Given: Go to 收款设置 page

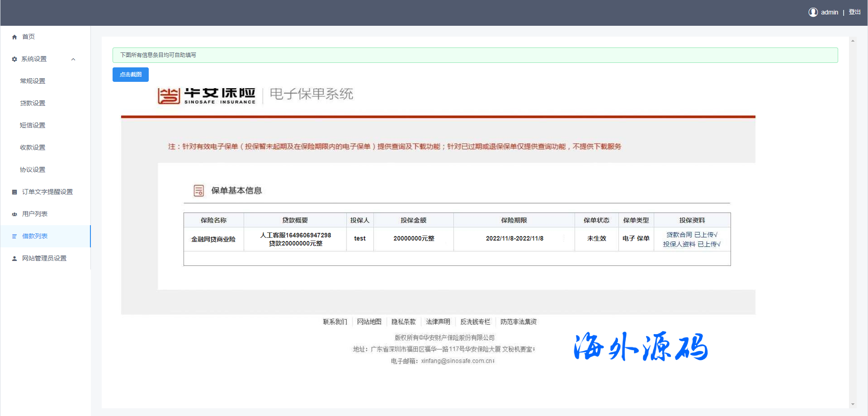Looking at the screenshot, I should point(33,147).
